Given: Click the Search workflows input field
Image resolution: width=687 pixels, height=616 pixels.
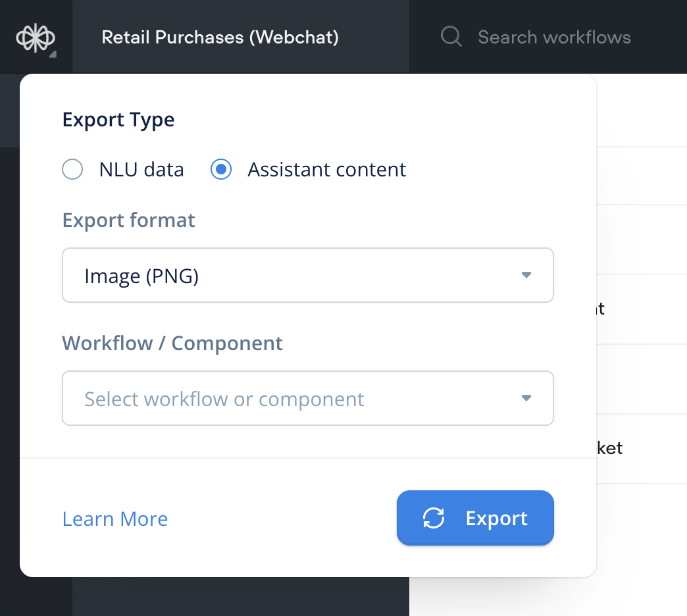Looking at the screenshot, I should pos(555,38).
